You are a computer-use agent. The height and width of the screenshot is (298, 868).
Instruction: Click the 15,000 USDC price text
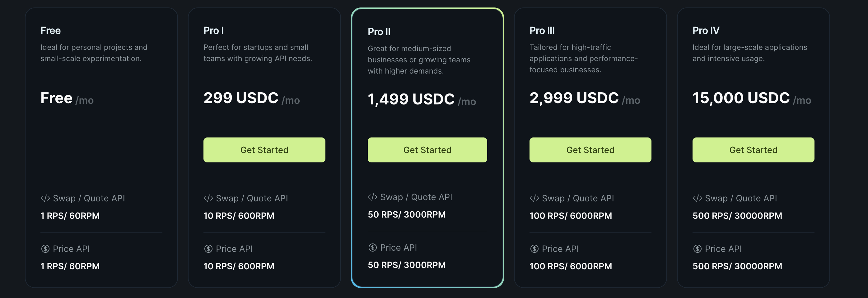tap(741, 98)
